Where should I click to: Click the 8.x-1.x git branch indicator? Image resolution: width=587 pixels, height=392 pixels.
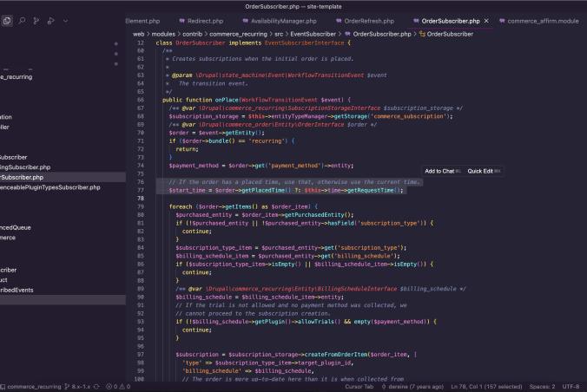tap(77, 387)
